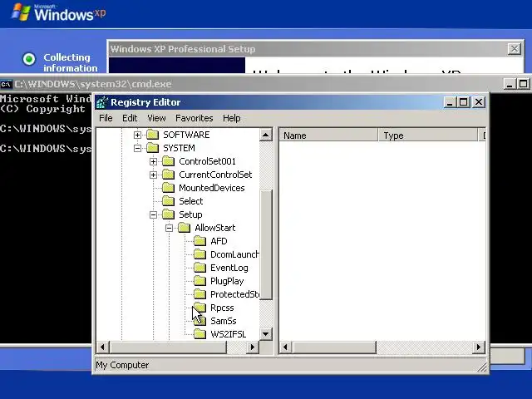
Task: Expand the SOFTWARE key
Action: pyautogui.click(x=137, y=135)
